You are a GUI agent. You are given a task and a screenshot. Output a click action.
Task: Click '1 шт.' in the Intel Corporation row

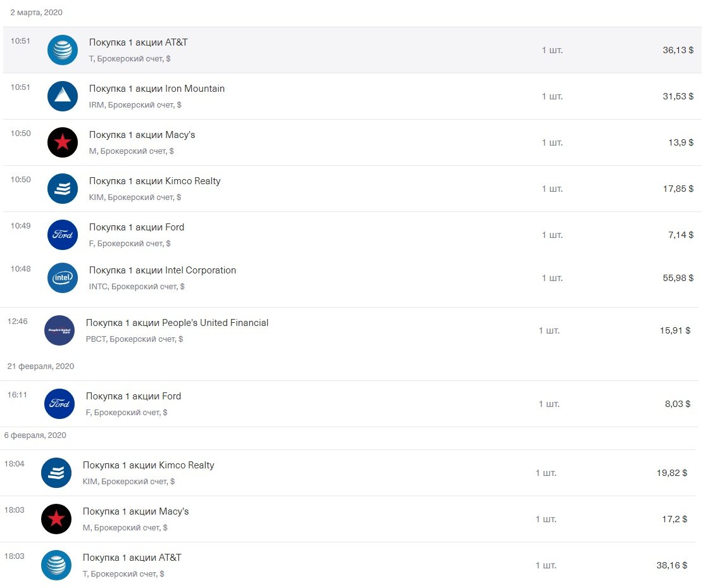[552, 278]
